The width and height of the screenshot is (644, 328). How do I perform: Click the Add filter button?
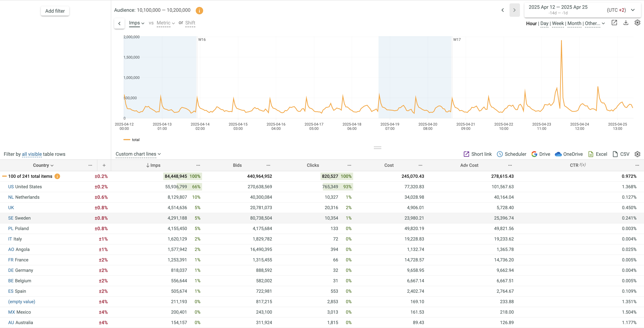click(55, 11)
